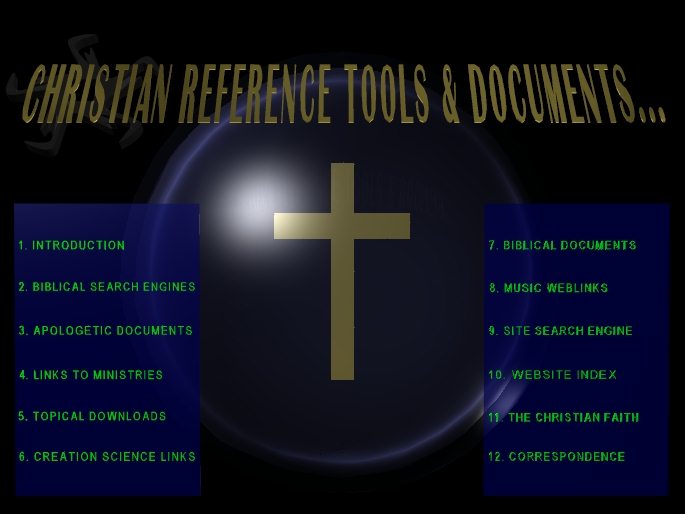The image size is (685, 514).
Task: Open the Apologetic Documents section
Action: tap(106, 330)
